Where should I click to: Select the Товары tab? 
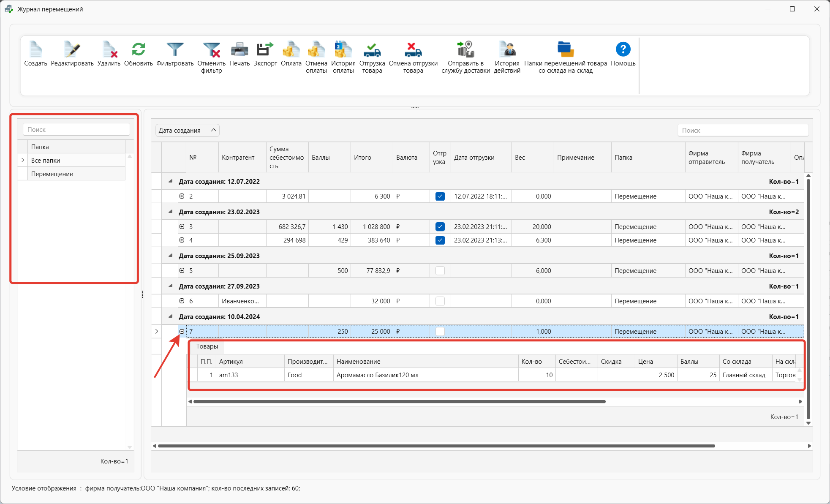(207, 346)
